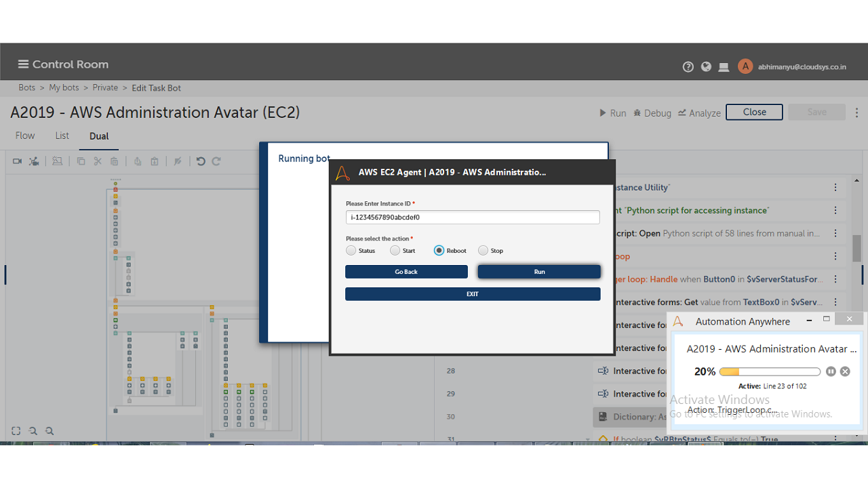
Task: Select the Status radio button
Action: (351, 251)
